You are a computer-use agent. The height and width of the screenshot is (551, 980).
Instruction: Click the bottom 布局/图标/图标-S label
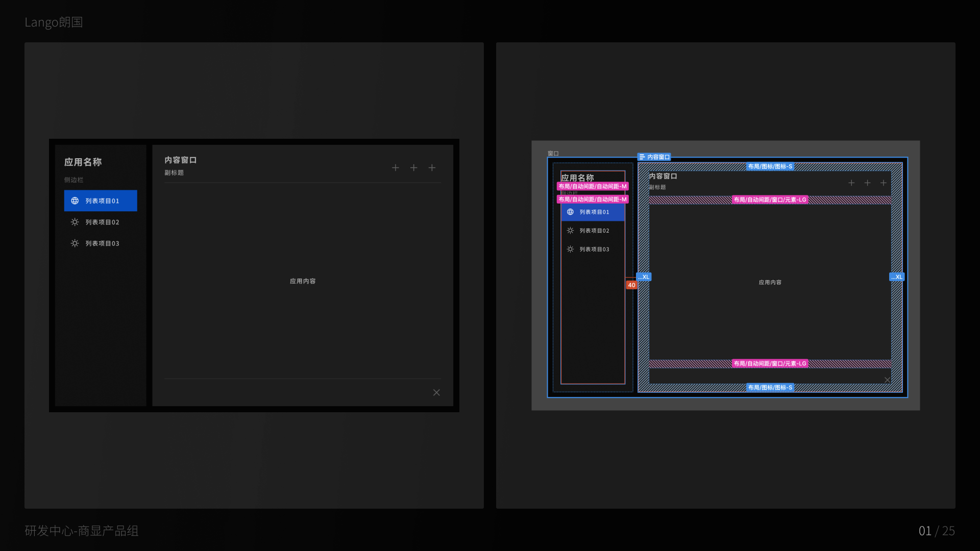770,388
